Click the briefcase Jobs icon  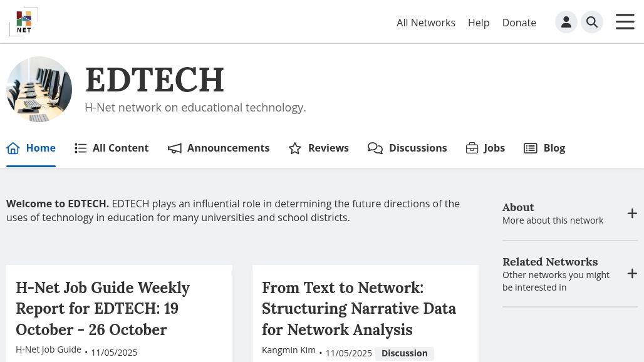tap(472, 148)
